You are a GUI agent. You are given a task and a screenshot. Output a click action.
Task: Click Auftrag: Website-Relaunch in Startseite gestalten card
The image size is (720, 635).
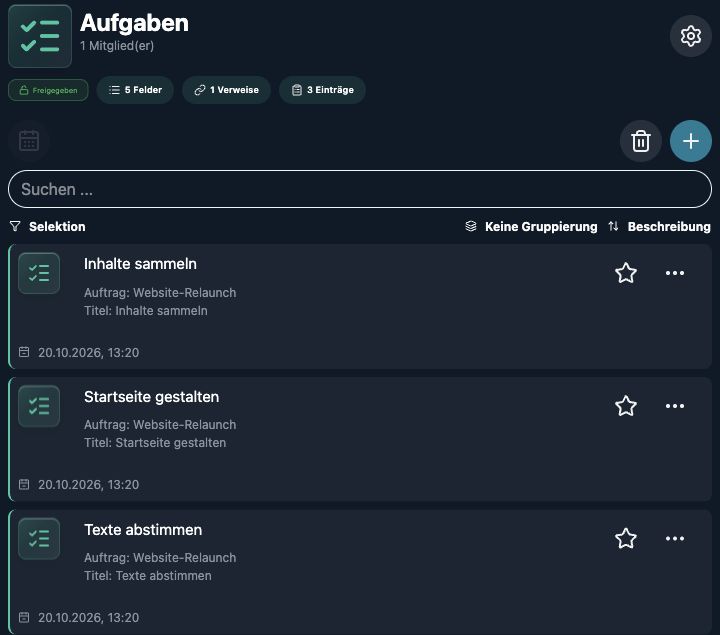[160, 425]
